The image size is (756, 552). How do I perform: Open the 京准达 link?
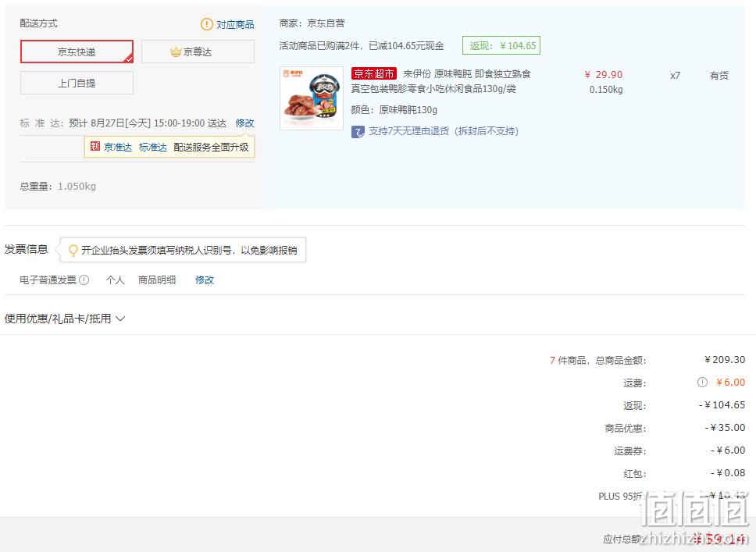[118, 147]
